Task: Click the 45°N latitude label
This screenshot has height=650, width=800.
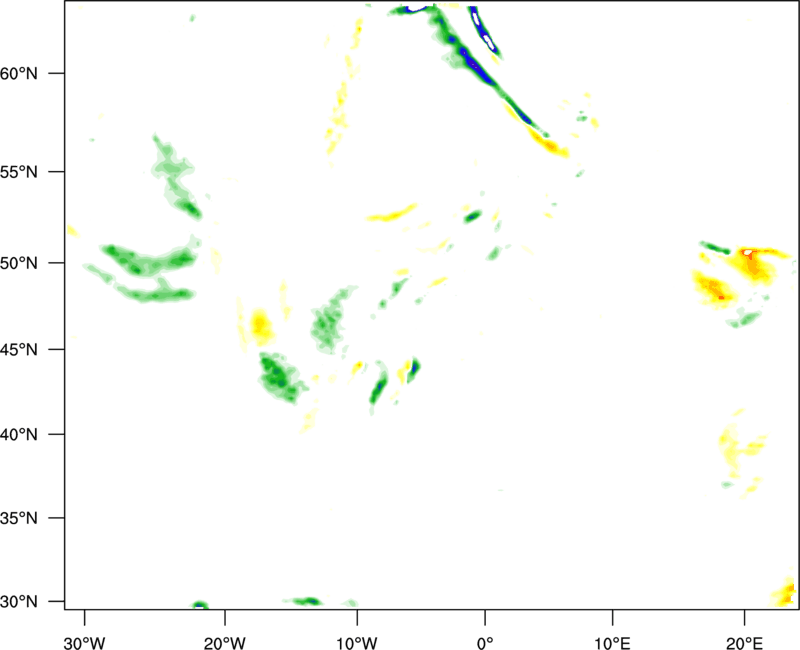Action: tap(19, 349)
